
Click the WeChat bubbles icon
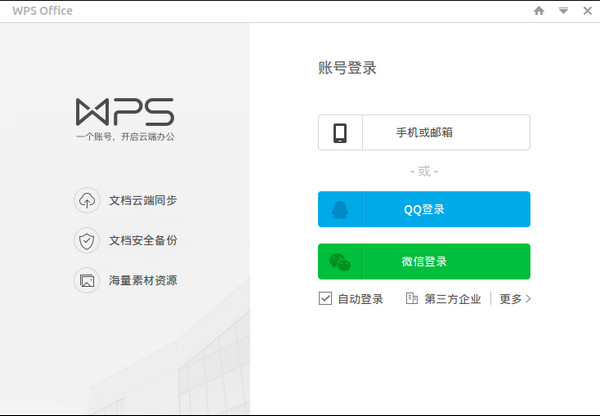pos(340,262)
